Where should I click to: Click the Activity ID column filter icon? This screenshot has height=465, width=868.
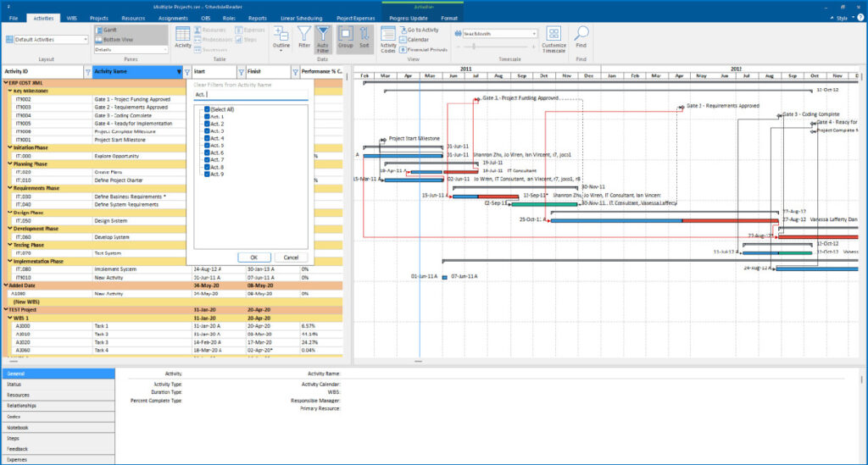tap(87, 72)
